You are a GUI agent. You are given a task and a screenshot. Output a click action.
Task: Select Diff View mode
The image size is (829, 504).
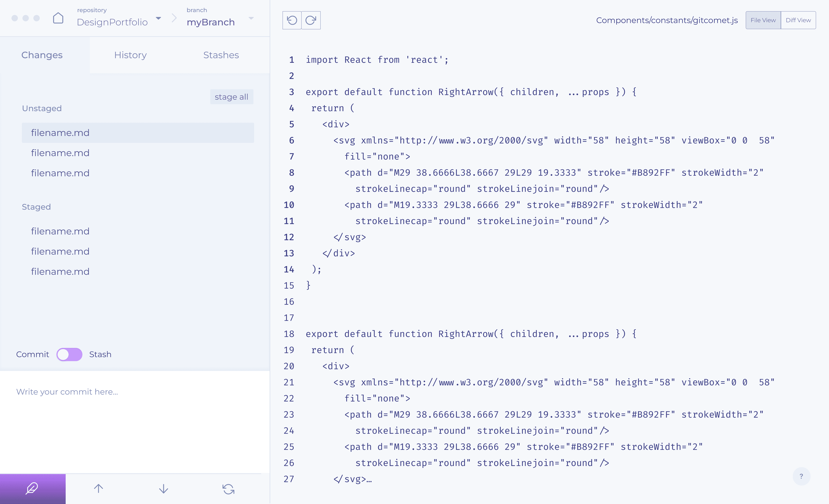(798, 20)
